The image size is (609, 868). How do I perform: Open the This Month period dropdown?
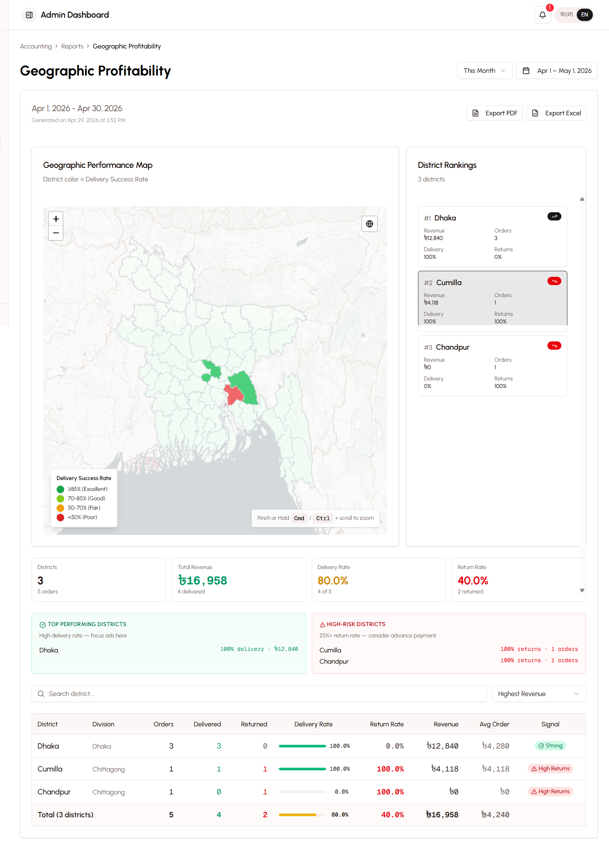coord(484,70)
